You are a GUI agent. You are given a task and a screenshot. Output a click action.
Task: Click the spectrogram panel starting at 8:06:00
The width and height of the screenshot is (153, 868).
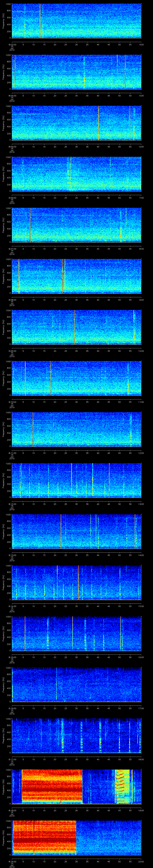point(77,174)
